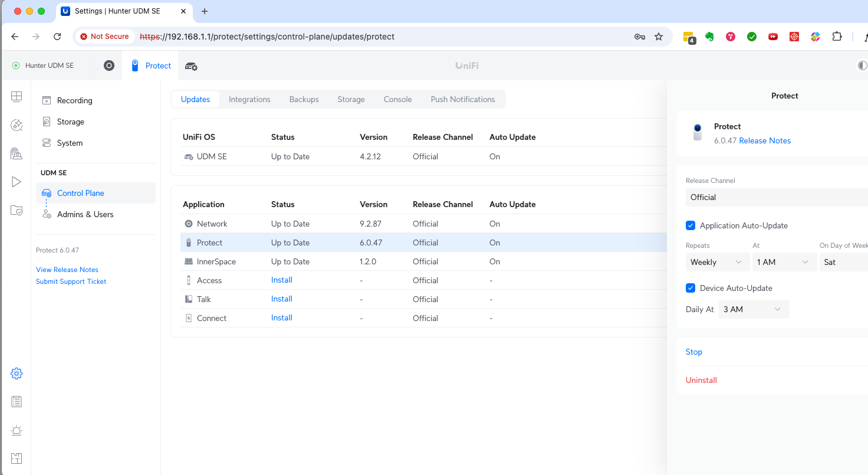868x475 pixels.
Task: Click the green checkmark extension icon
Action: coord(752,37)
